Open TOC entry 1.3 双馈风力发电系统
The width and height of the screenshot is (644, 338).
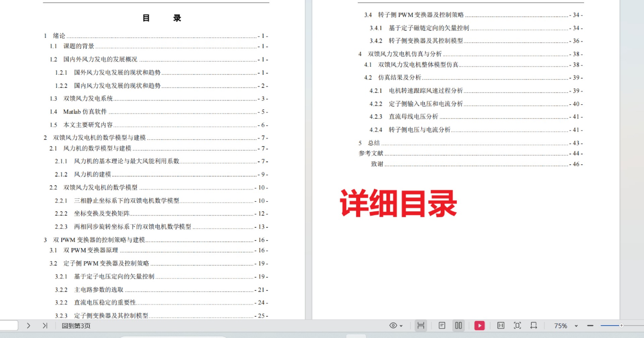pos(159,99)
